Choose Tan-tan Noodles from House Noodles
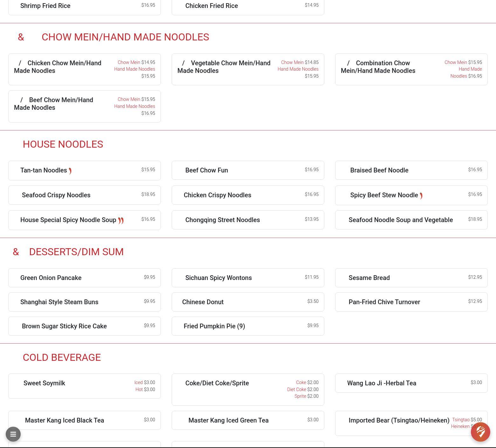Image resolution: width=496 pixels, height=448 pixels. (x=85, y=171)
